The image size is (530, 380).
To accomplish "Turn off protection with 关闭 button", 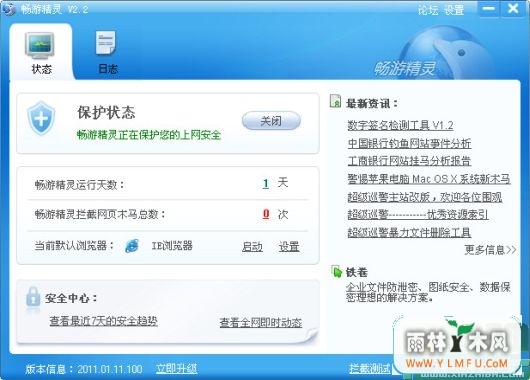I will [x=271, y=121].
